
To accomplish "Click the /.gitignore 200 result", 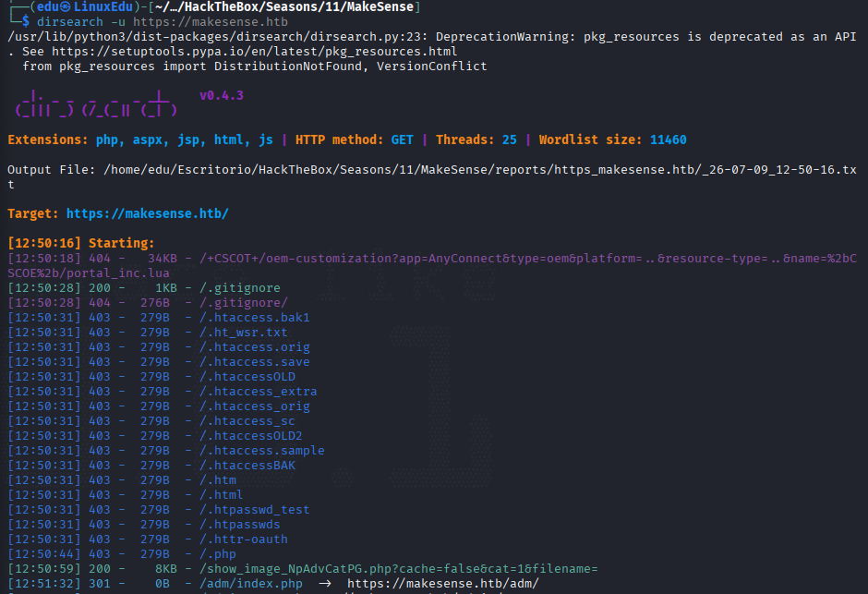I will pyautogui.click(x=240, y=288).
